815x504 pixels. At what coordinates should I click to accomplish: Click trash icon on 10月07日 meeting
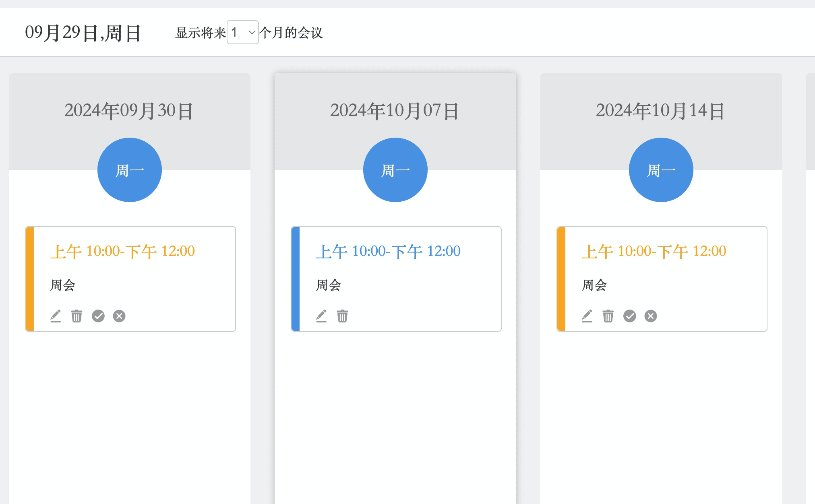coord(342,316)
